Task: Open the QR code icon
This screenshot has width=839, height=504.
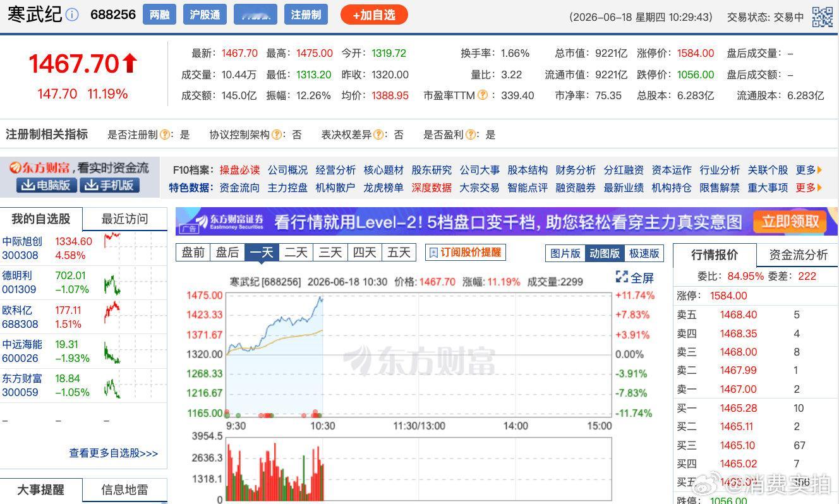Action: [822, 16]
